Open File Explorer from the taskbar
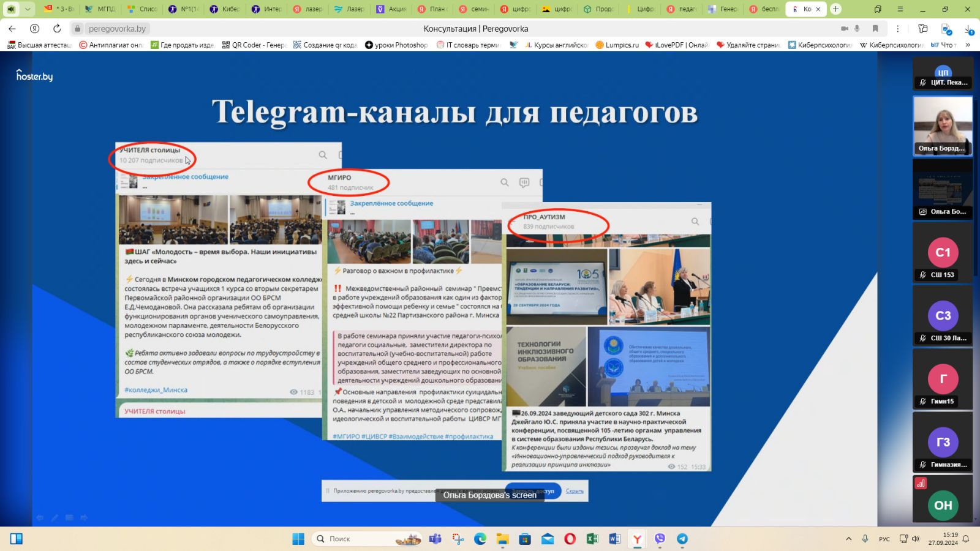Screen dimensions: 980x551 point(503,539)
